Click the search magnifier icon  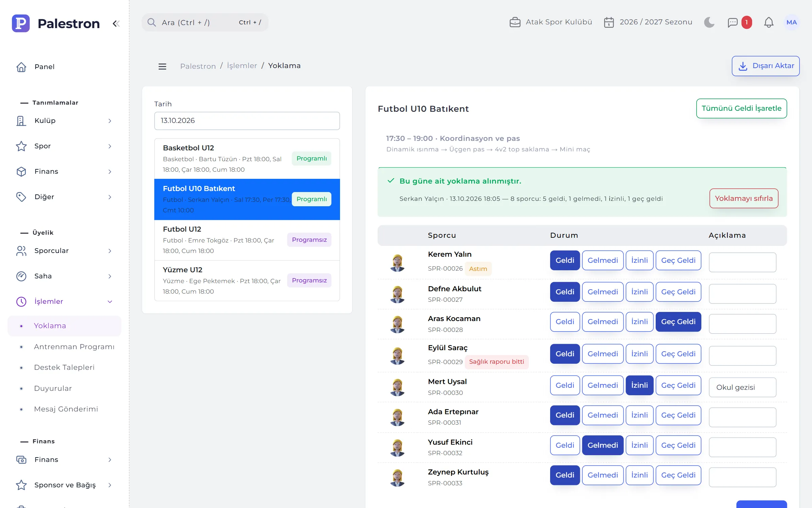[152, 22]
